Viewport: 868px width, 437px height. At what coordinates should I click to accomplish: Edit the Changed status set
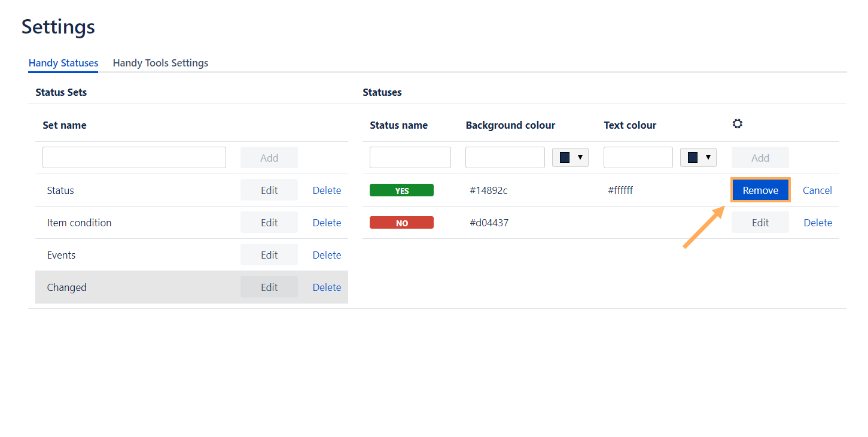tap(269, 287)
